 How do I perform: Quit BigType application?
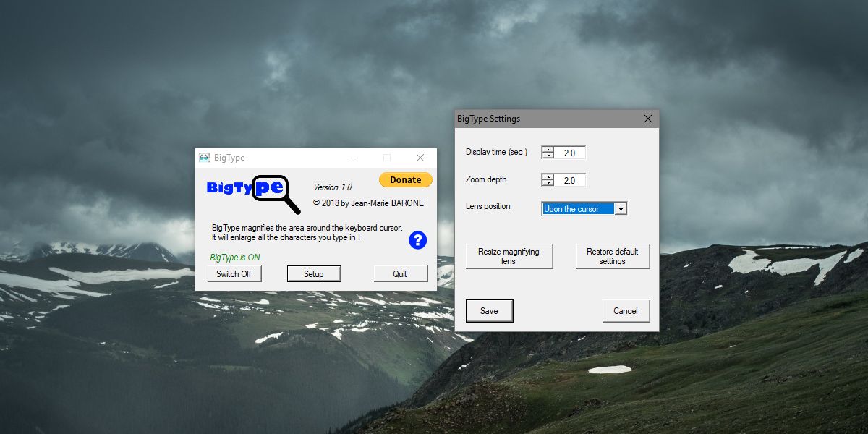(x=400, y=273)
